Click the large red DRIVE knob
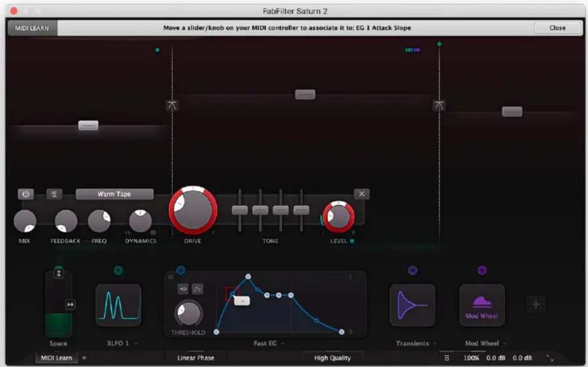588x367 pixels. 193,210
